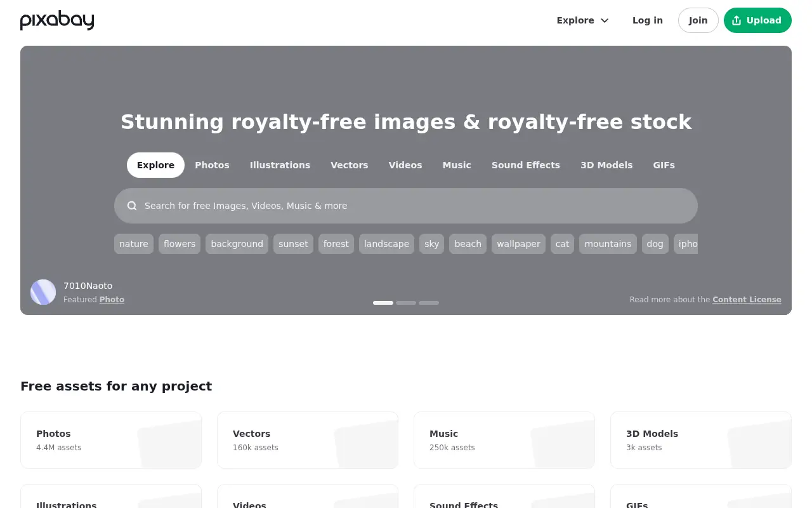Click the dog tag chip
812x508 pixels.
click(x=655, y=244)
